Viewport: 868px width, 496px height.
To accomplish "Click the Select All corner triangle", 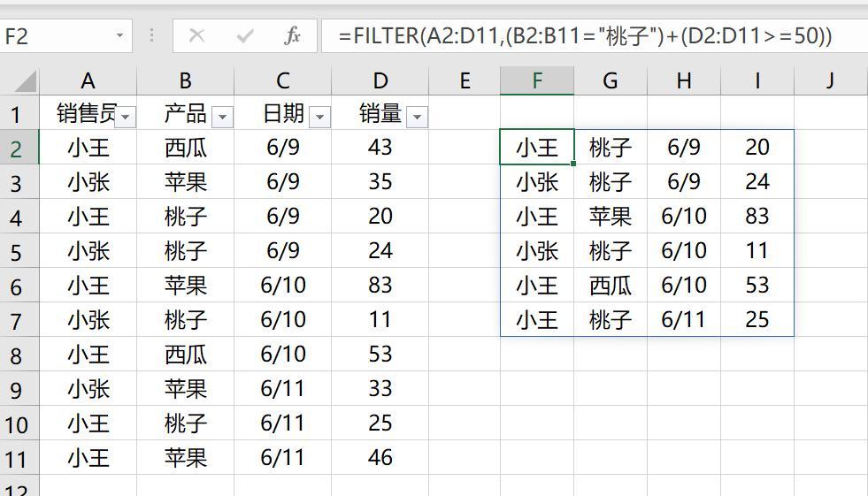I will click(26, 81).
